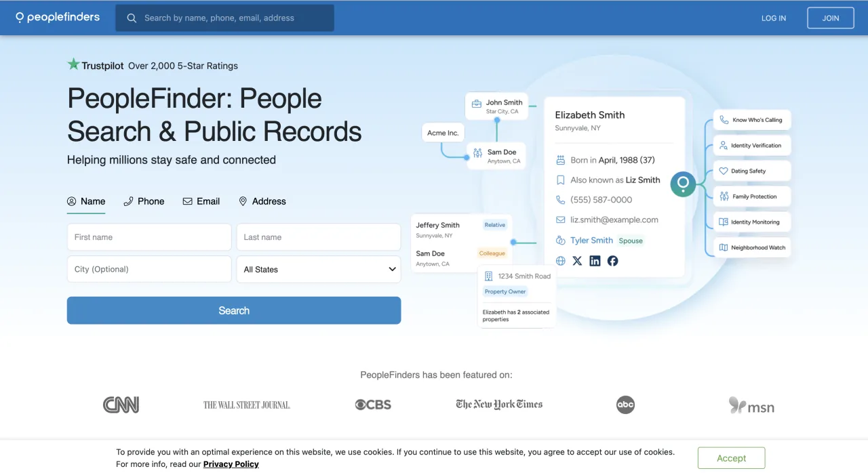Click the Colleague tag on Sam Doe
Viewport: 868px width, 473px height.
492,253
